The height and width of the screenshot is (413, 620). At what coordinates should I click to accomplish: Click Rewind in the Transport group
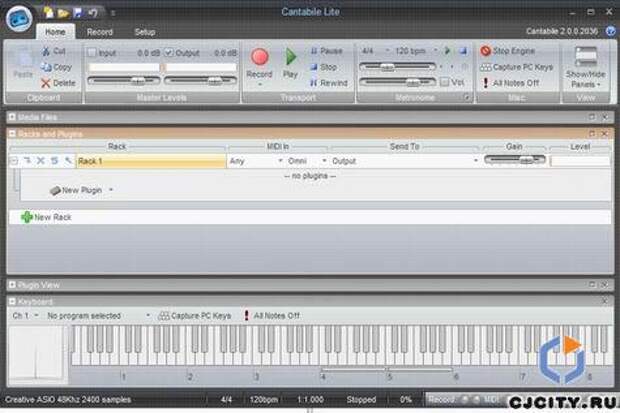[x=329, y=83]
